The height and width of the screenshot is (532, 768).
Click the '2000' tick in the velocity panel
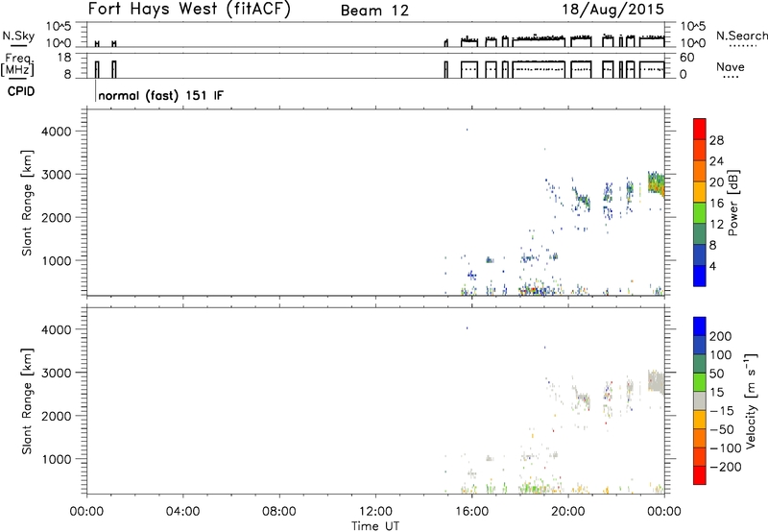point(57,416)
